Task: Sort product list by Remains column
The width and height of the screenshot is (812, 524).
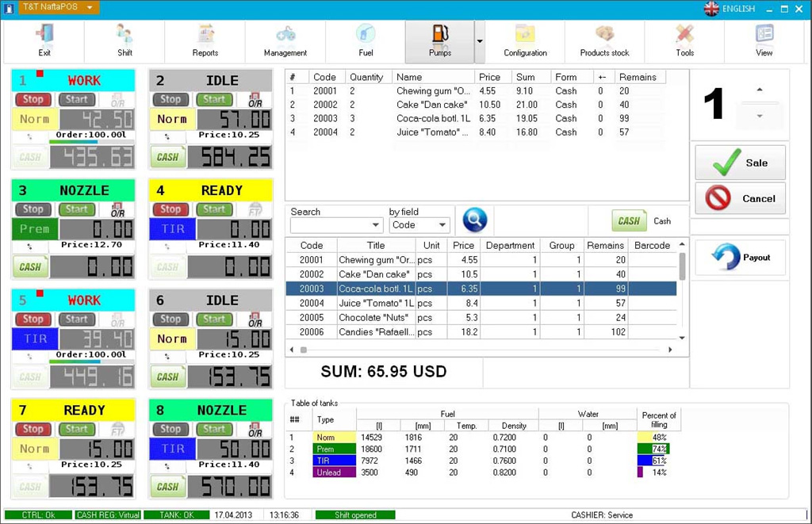Action: tap(605, 246)
